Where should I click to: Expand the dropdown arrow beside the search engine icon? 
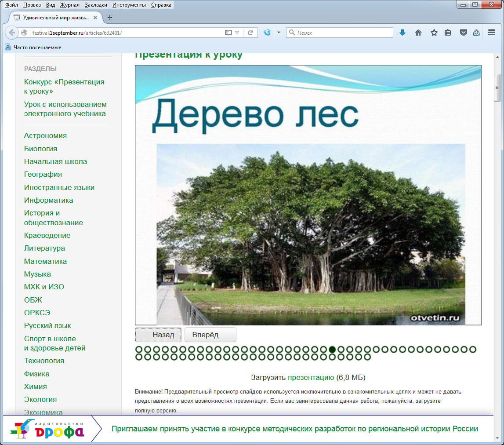point(279,33)
